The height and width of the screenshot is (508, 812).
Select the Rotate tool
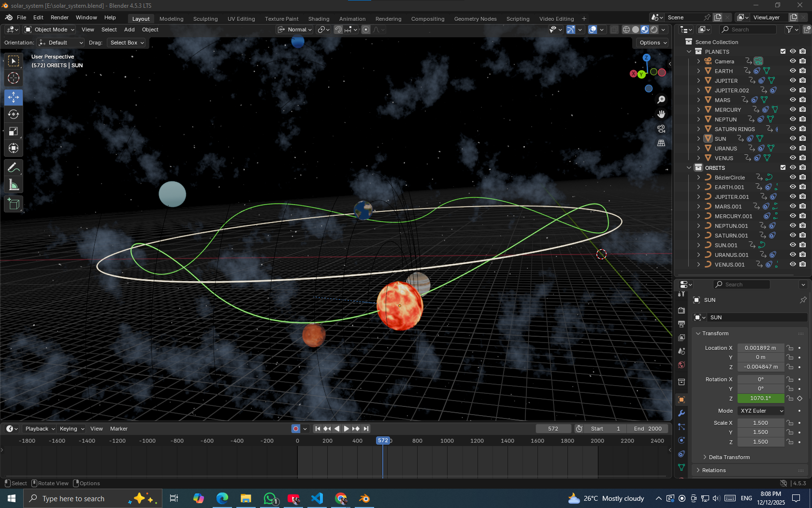(13, 115)
